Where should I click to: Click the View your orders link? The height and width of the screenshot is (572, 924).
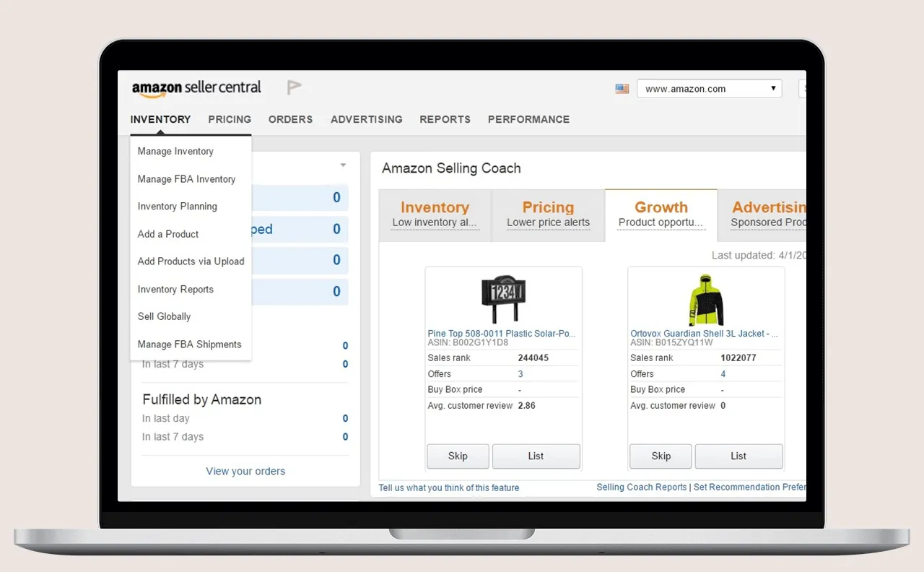pyautogui.click(x=245, y=472)
